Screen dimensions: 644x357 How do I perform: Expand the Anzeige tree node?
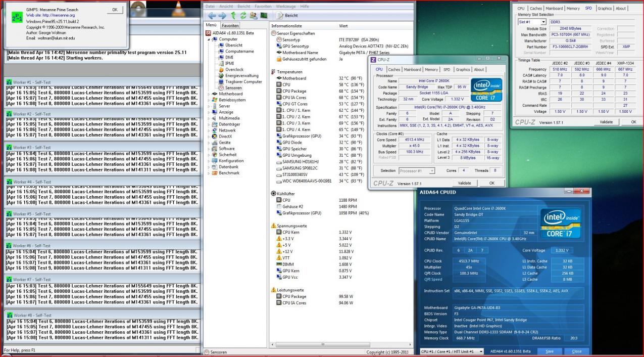click(x=209, y=112)
